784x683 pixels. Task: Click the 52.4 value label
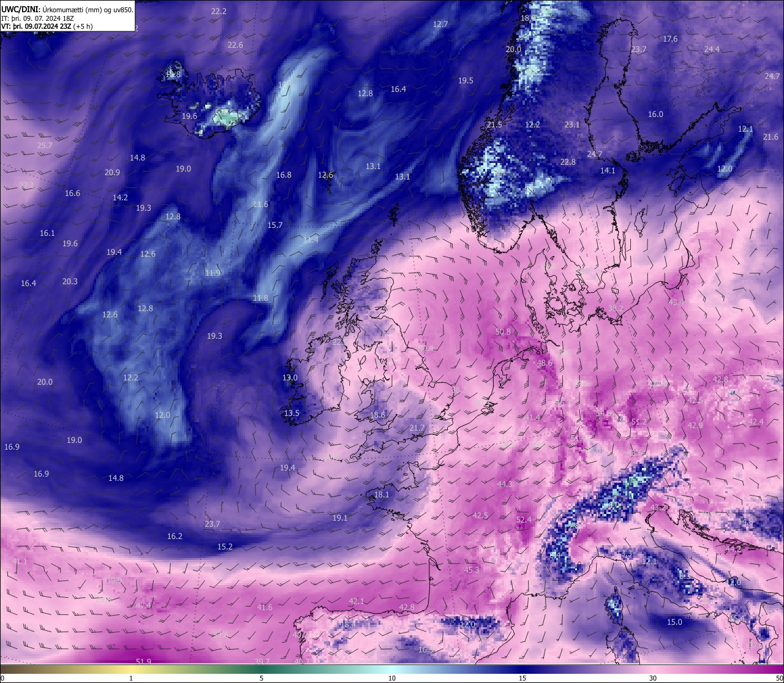(x=524, y=519)
